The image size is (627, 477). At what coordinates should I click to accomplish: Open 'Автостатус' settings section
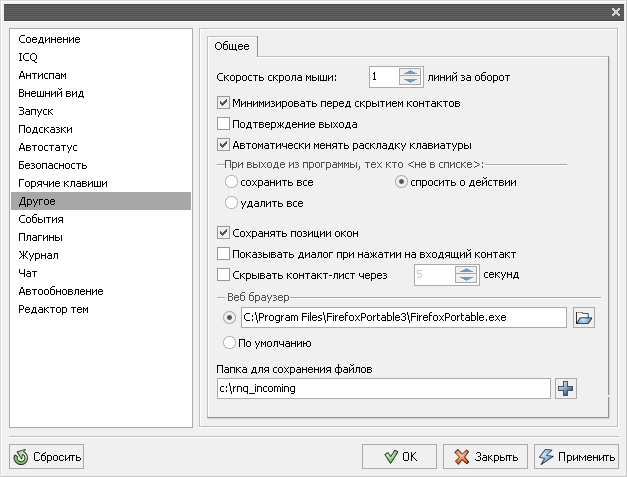pos(101,147)
